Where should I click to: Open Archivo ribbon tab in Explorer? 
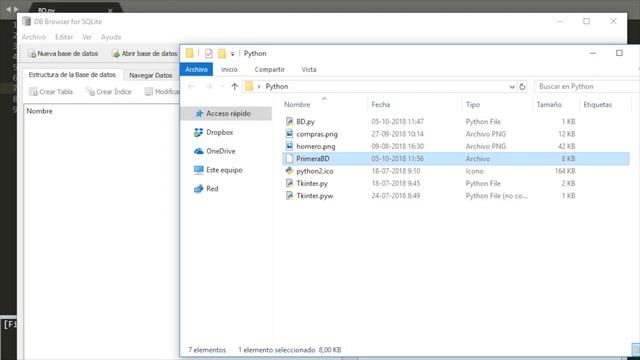pyautogui.click(x=196, y=69)
